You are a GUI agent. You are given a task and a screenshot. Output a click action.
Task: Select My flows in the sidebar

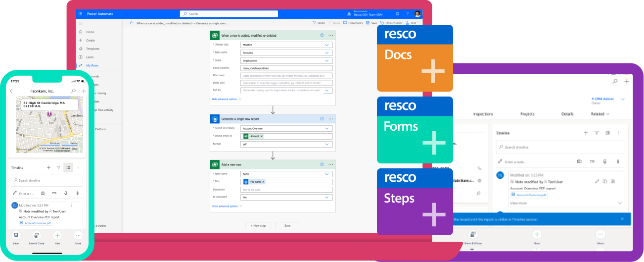(x=89, y=65)
